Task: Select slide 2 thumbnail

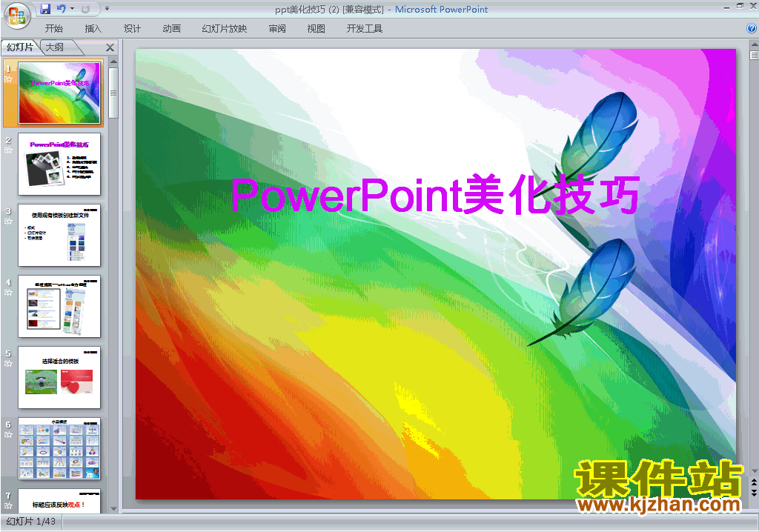Action: pyautogui.click(x=59, y=164)
